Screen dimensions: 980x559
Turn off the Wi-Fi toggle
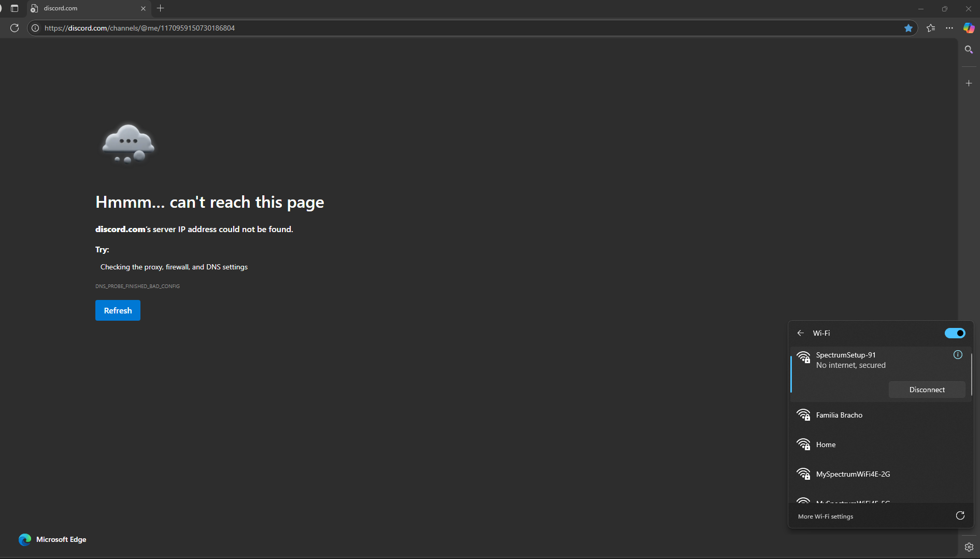955,333
